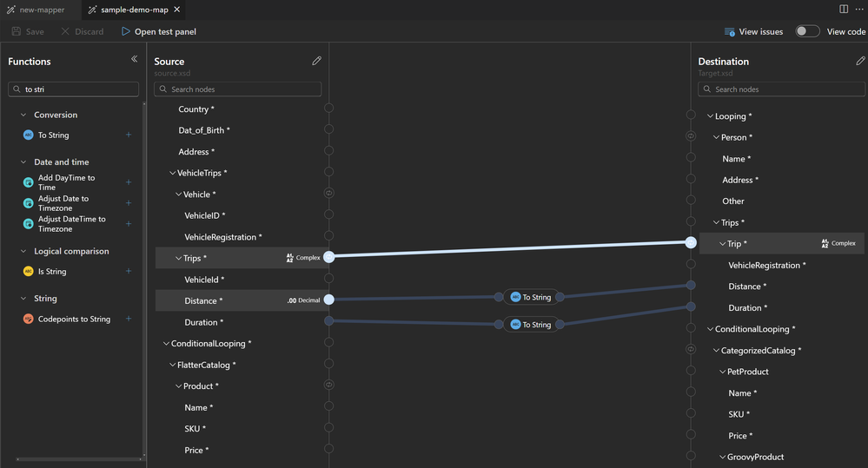The width and height of the screenshot is (868, 468).
Task: Add the Adjust Date to Timezone function
Action: click(129, 203)
